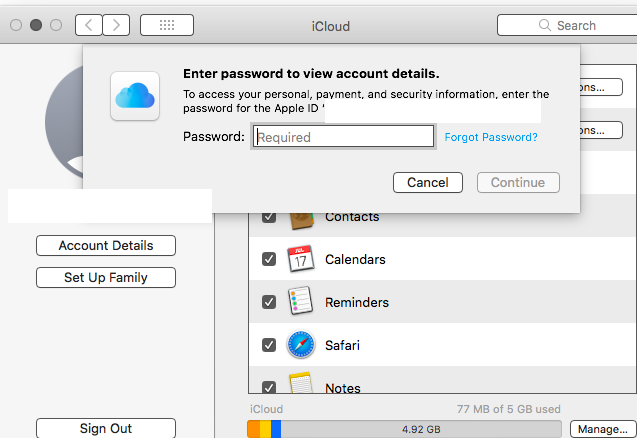Click the '77 MB of 5 GB used' text
This screenshot has height=438, width=637.
click(509, 409)
